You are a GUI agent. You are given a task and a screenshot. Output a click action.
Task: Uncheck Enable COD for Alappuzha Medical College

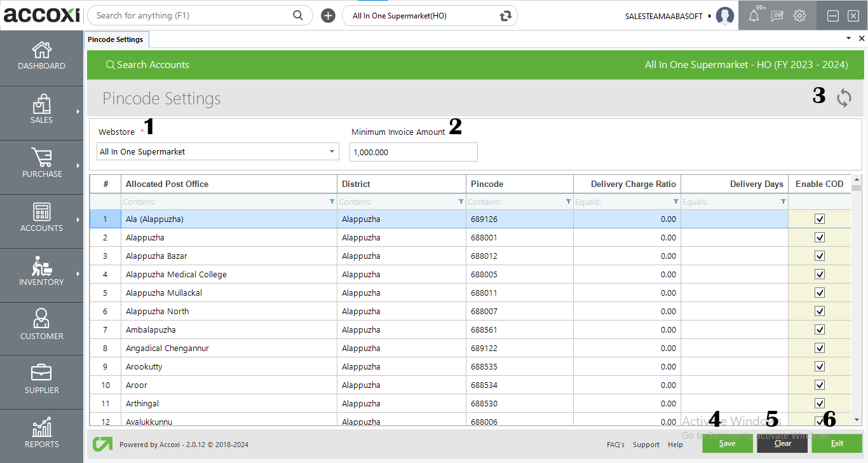click(820, 274)
